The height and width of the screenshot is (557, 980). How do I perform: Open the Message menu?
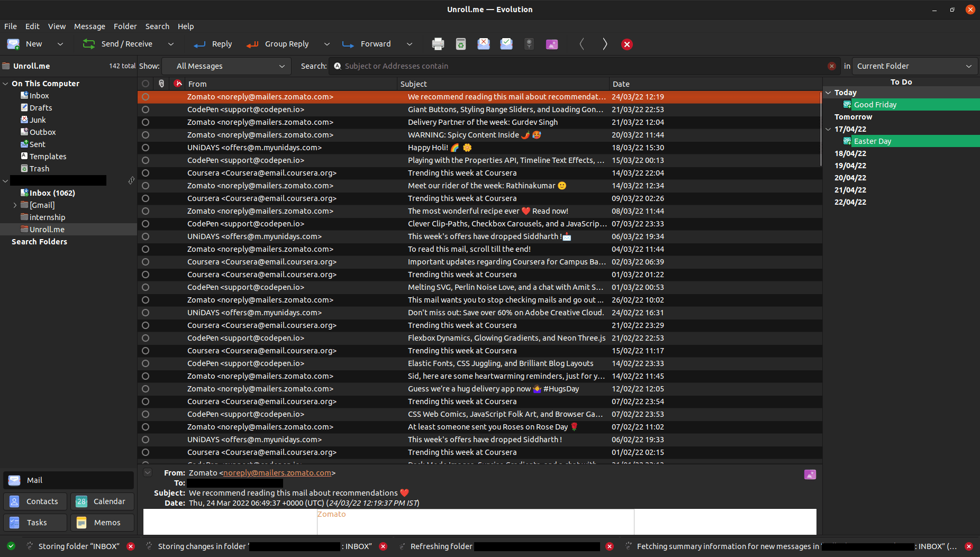89,26
